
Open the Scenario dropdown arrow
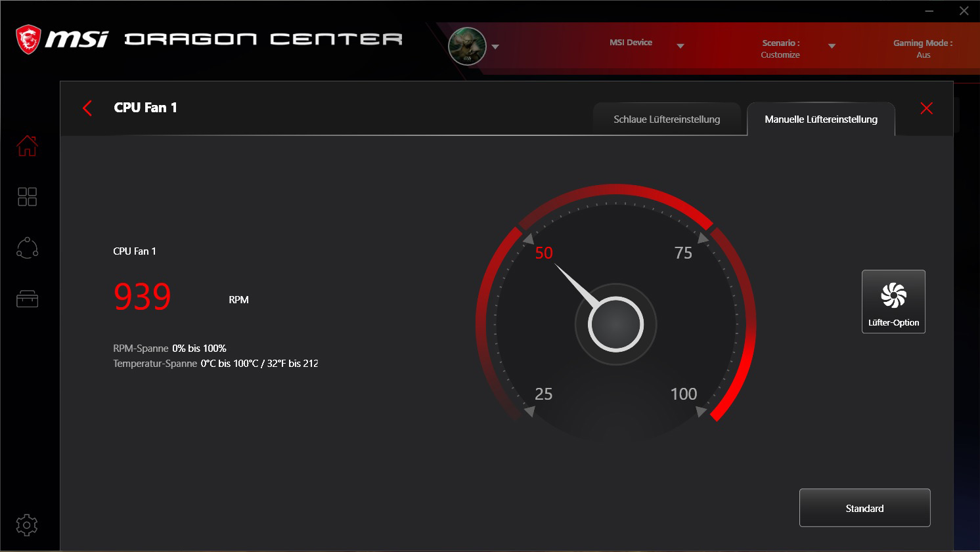pos(832,46)
